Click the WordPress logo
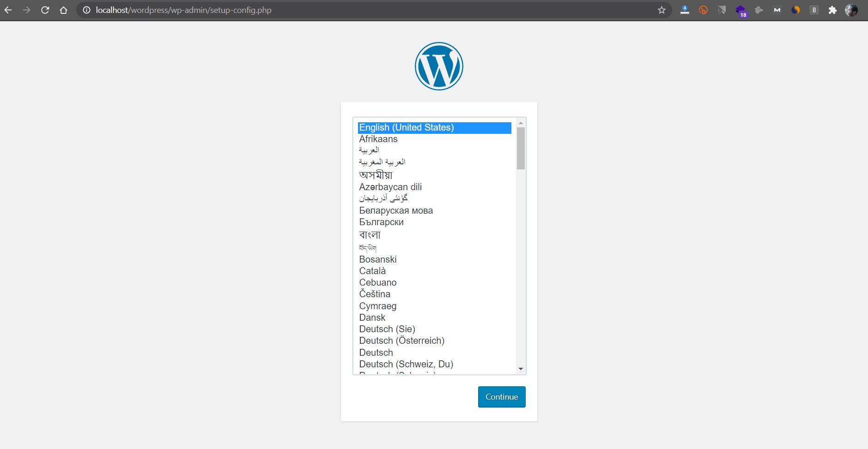Viewport: 868px width, 449px height. pos(439,66)
